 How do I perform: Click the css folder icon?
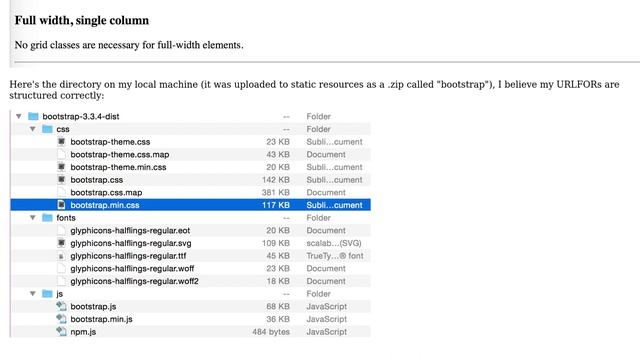pyautogui.click(x=47, y=129)
